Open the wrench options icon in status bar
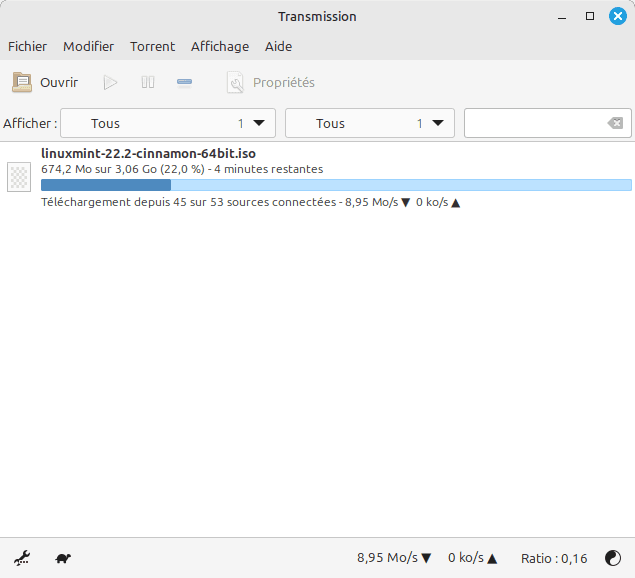The image size is (635, 578). pos(22,558)
